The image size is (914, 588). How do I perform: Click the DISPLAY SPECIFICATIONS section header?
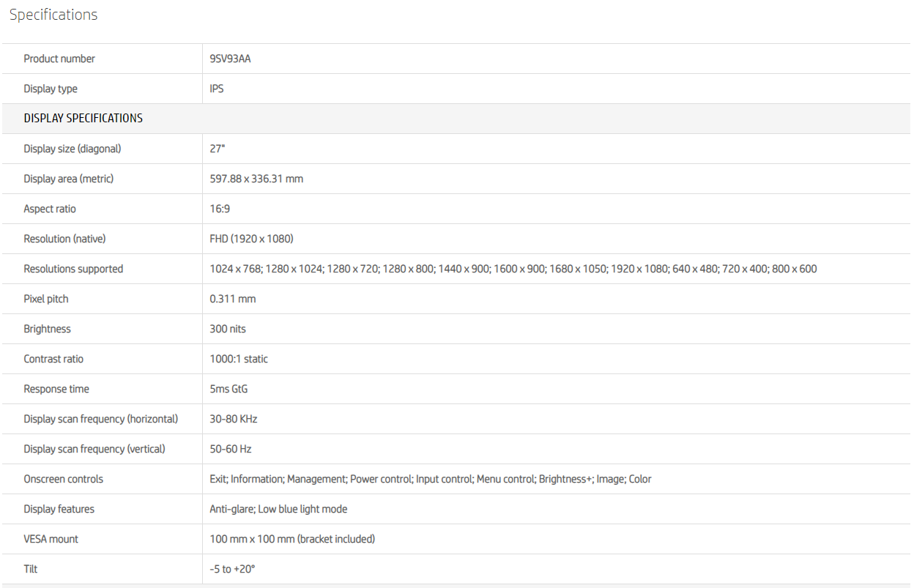83,118
